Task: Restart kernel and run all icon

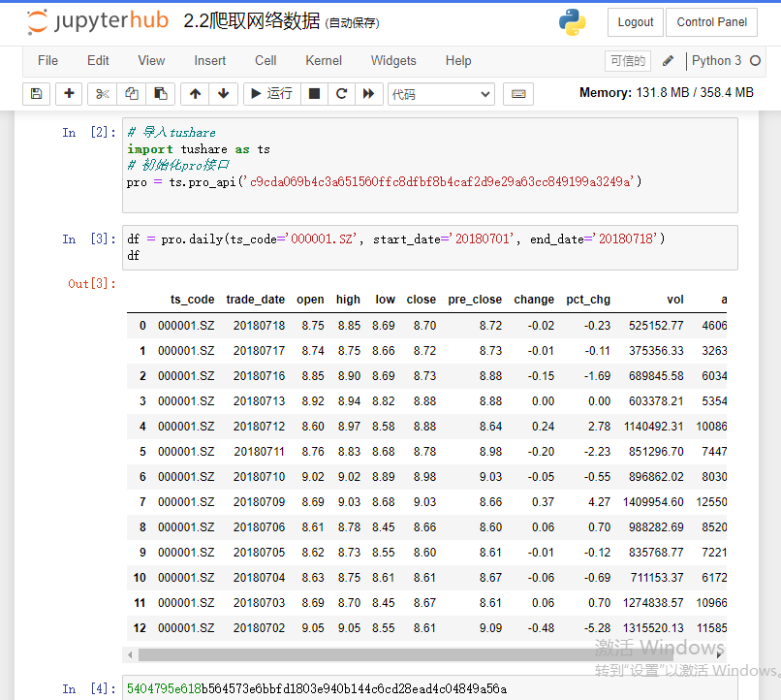Action: [x=368, y=94]
